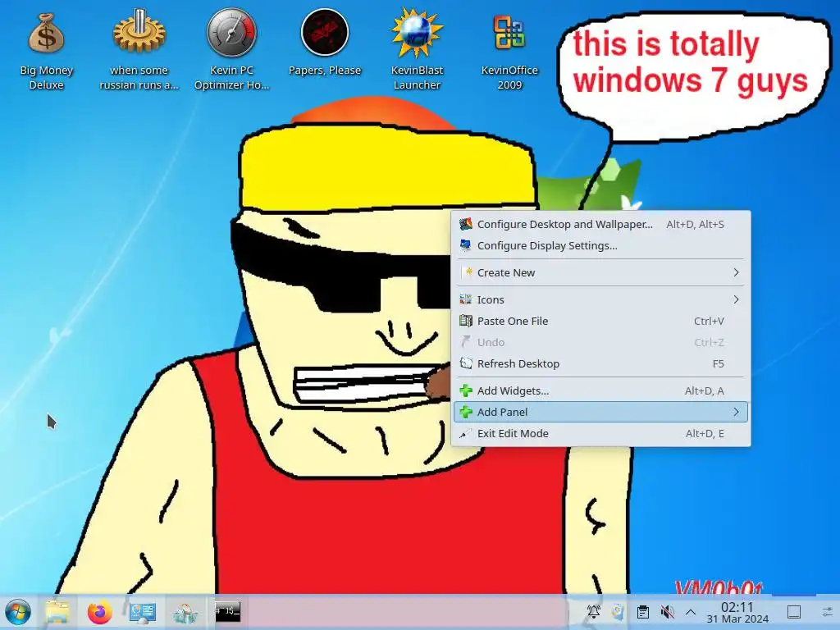840x630 pixels.
Task: Choose Configure Display Settings
Action: [x=600, y=246]
